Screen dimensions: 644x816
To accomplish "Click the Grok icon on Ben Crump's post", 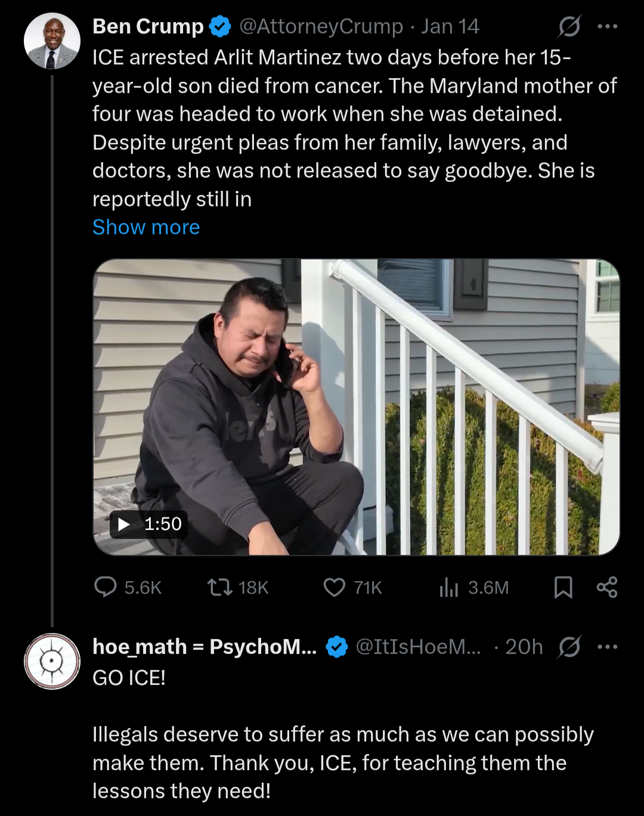I will (x=569, y=26).
